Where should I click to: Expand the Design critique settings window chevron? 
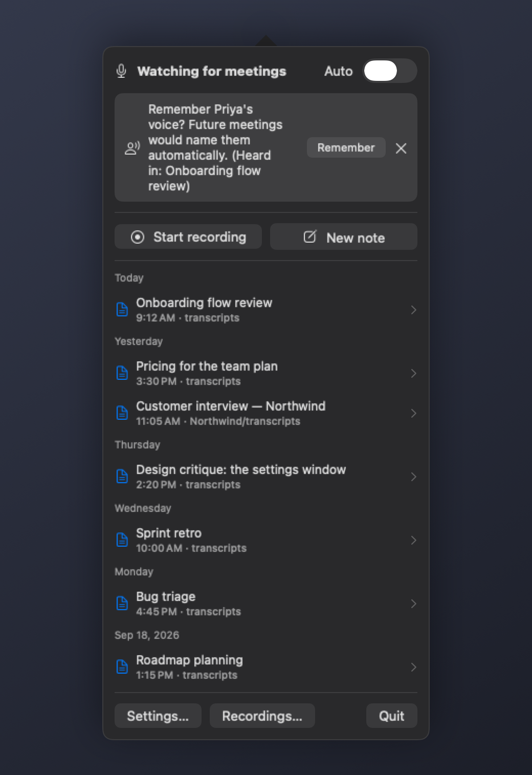point(413,477)
